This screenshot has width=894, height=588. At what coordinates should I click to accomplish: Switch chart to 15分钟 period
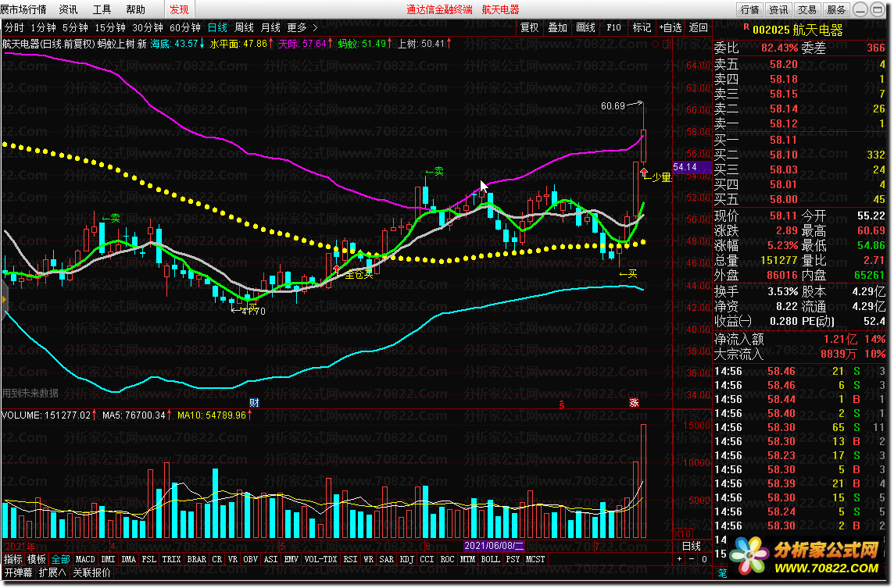(110, 27)
